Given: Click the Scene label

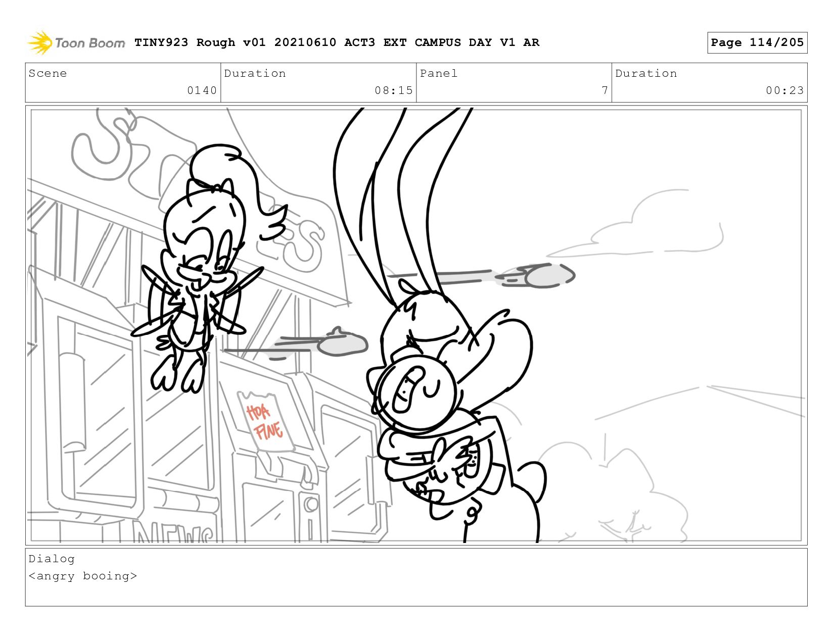Looking at the screenshot, I should click(48, 73).
